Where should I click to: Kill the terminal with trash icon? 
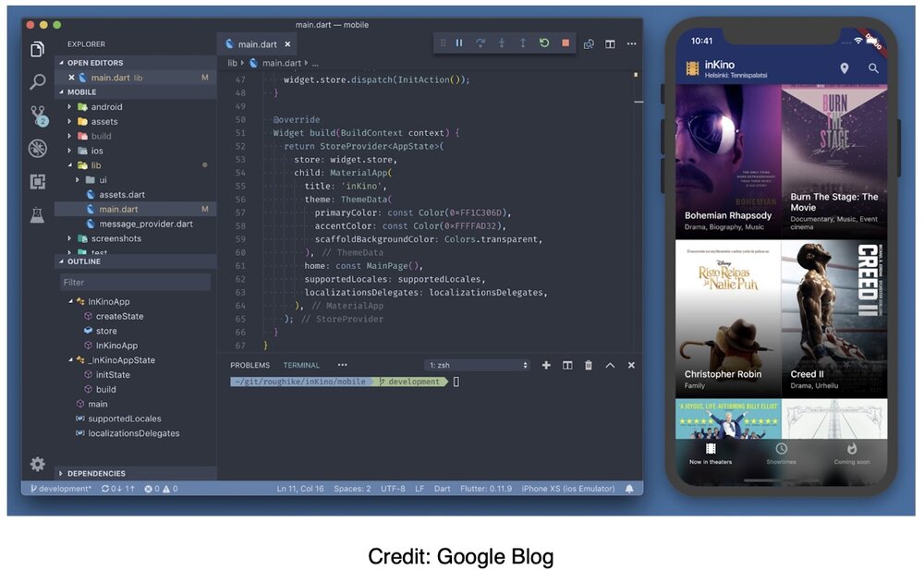(588, 366)
